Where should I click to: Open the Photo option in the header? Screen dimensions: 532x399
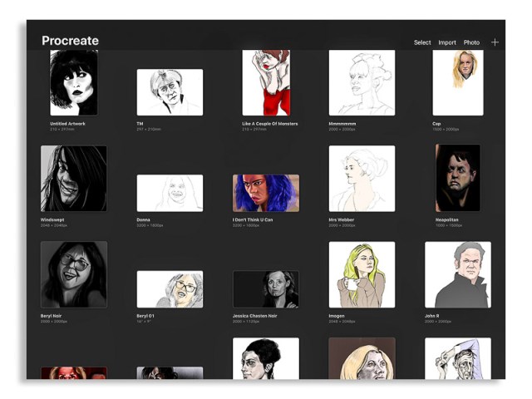471,42
